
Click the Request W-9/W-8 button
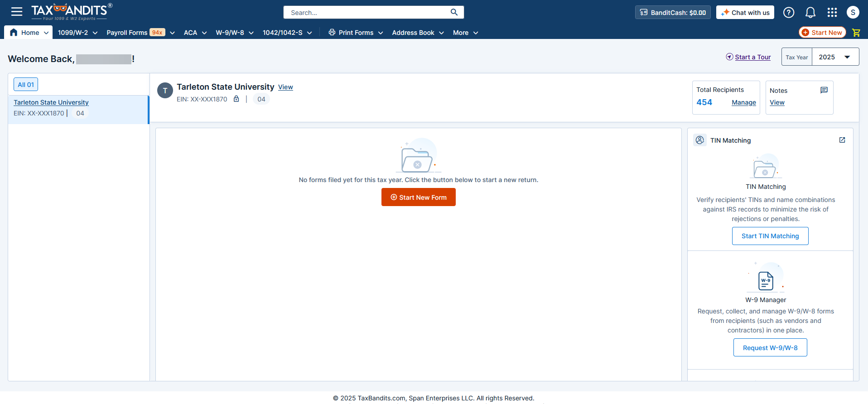770,347
